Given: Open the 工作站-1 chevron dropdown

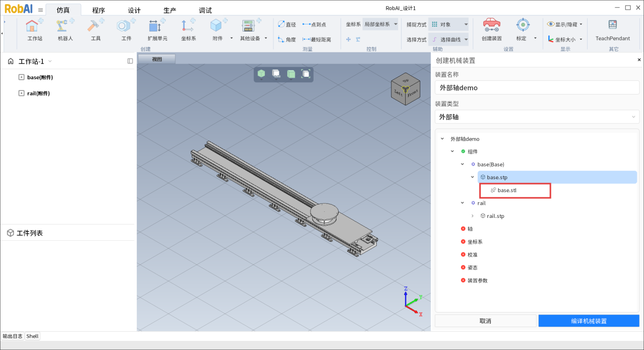Looking at the screenshot, I should (x=50, y=61).
